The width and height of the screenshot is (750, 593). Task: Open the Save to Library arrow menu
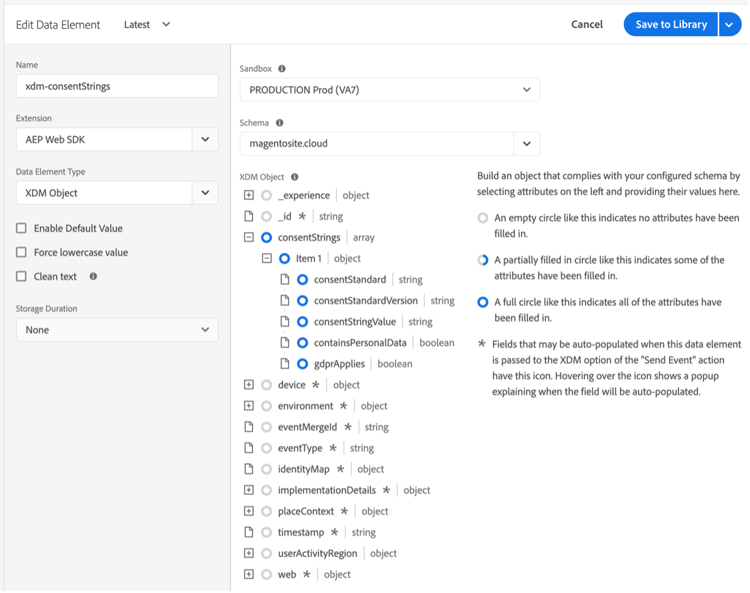pyautogui.click(x=729, y=24)
